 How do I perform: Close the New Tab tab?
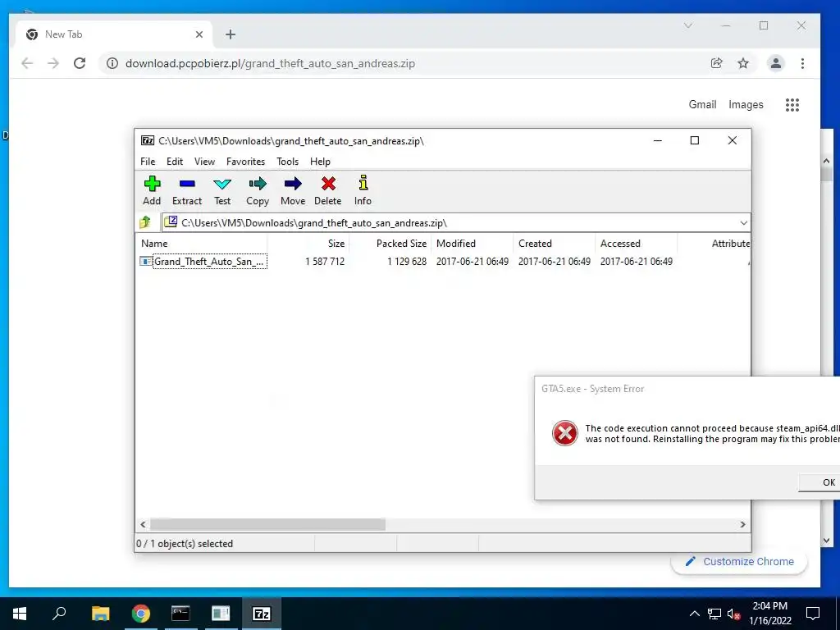(199, 34)
